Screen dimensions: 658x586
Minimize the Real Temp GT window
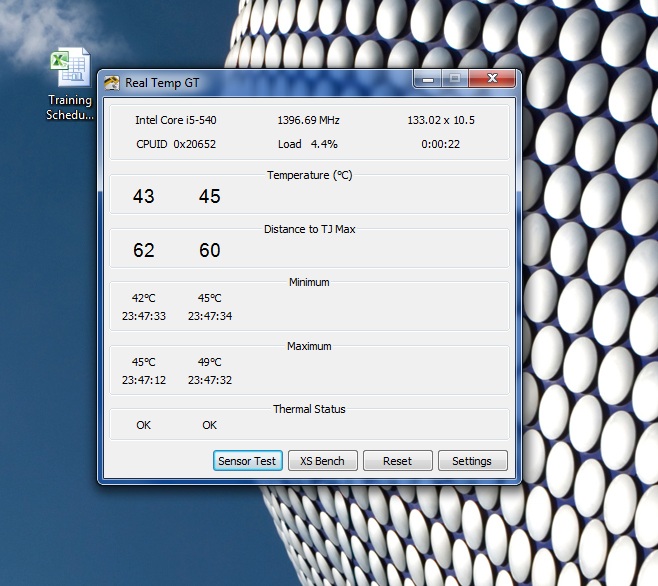[x=429, y=79]
